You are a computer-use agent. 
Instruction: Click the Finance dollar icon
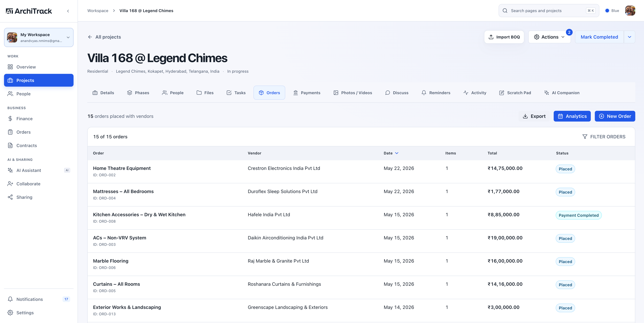[x=10, y=119]
